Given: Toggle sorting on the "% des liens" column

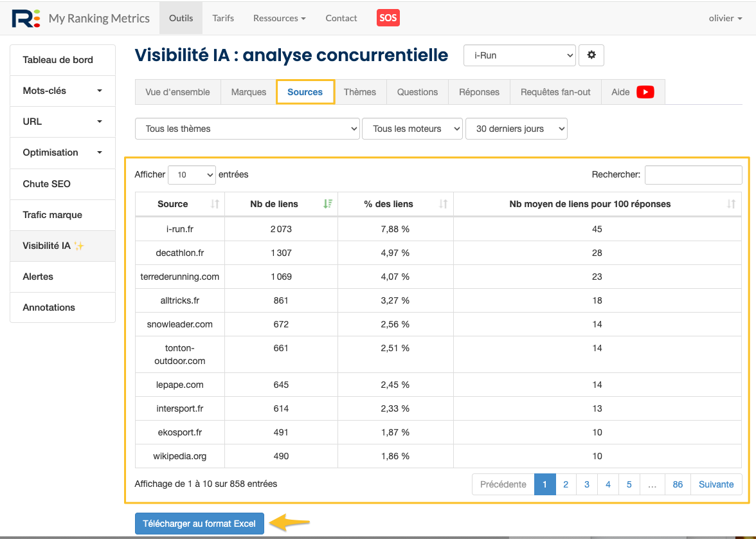Looking at the screenshot, I should click(x=443, y=204).
